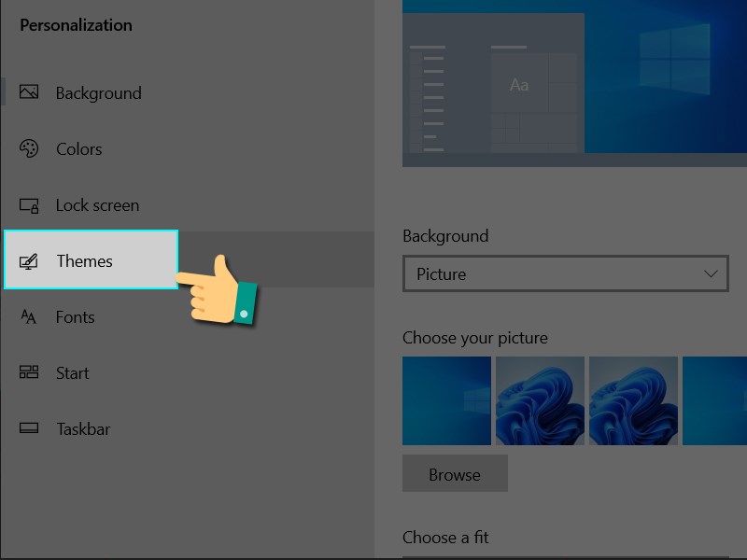The width and height of the screenshot is (747, 560).
Task: Navigate to Start settings
Action: 72,372
